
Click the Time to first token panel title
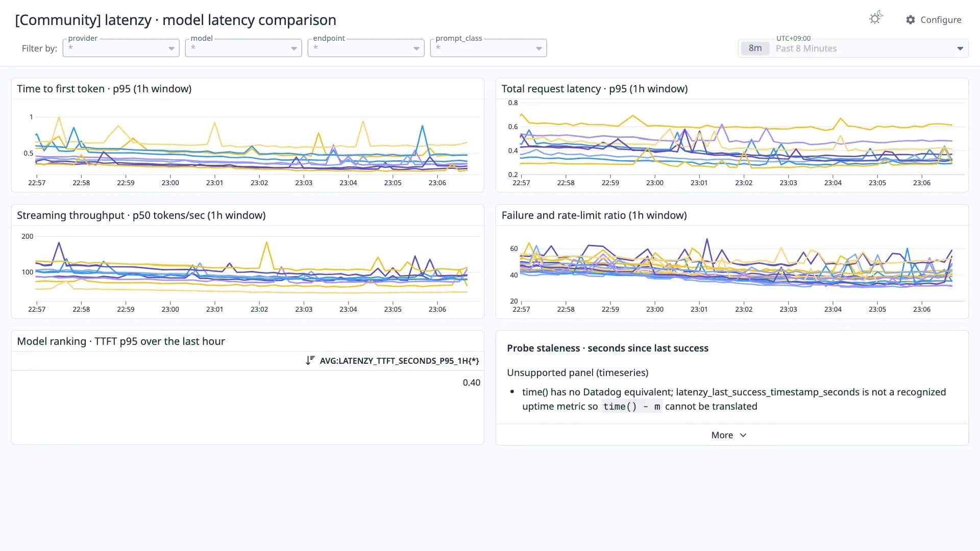tap(104, 89)
